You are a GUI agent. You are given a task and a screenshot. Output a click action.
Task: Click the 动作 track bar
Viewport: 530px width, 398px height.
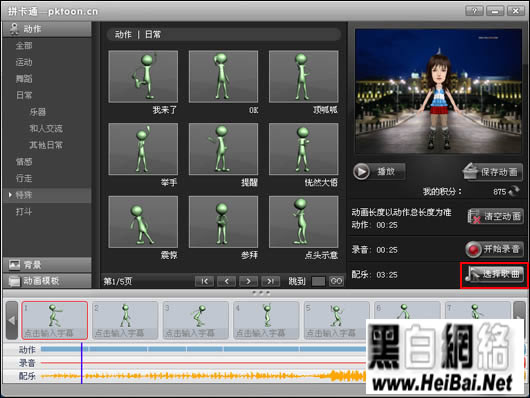tap(203, 349)
